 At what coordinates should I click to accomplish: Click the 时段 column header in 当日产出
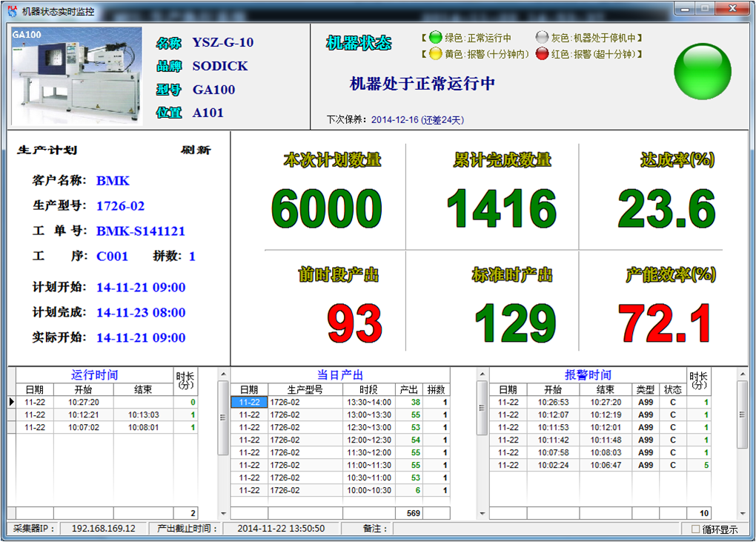click(x=368, y=389)
